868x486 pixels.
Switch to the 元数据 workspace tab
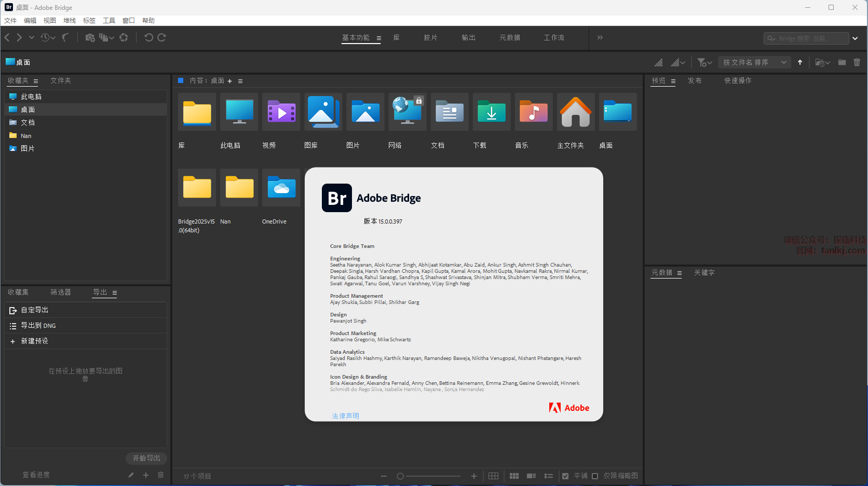(x=509, y=38)
